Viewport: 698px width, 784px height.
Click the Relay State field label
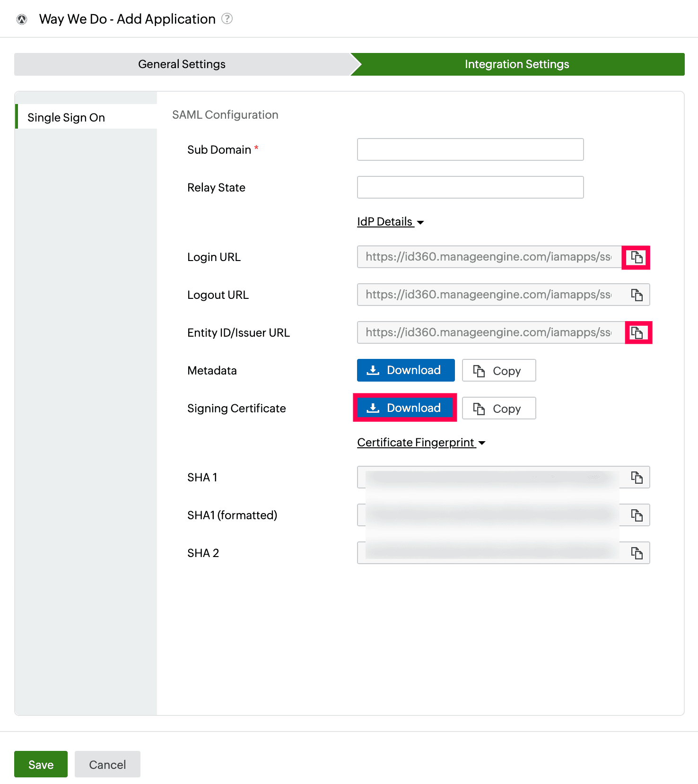pos(216,188)
